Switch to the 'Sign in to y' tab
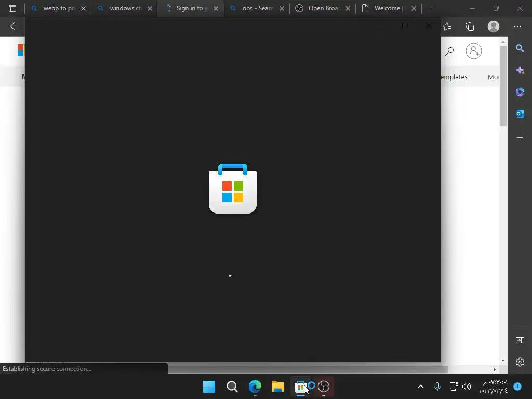 [191, 8]
